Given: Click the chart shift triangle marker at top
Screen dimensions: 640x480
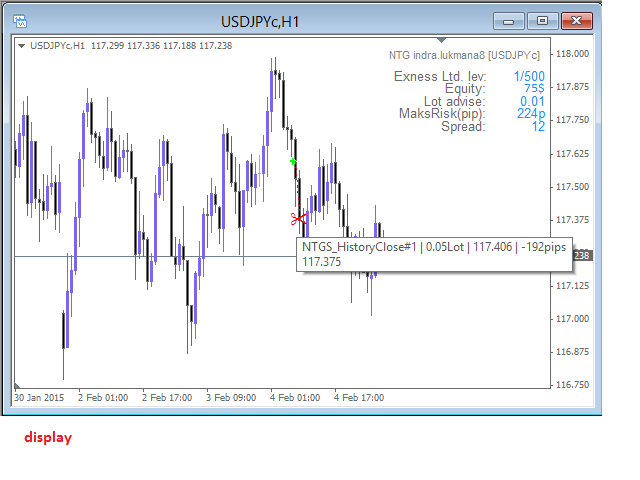Looking at the screenshot, I should 442,40.
